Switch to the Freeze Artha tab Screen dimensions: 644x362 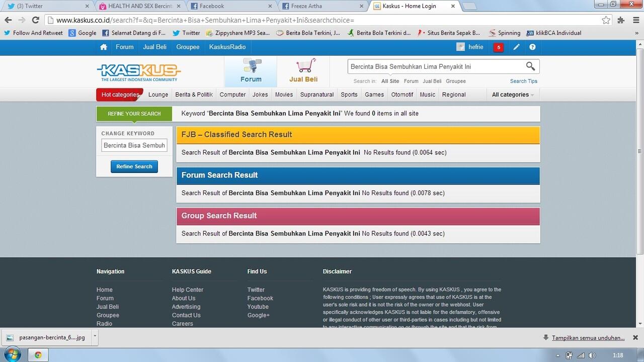(x=322, y=6)
